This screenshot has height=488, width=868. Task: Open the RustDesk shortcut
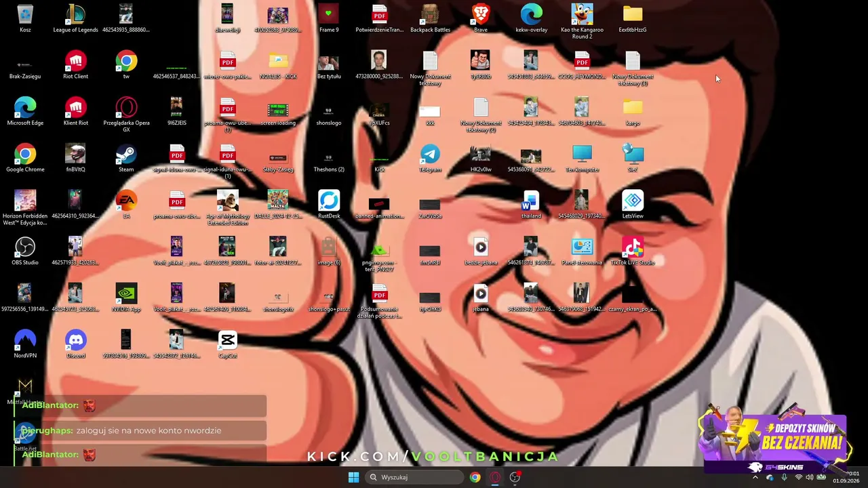tap(329, 205)
